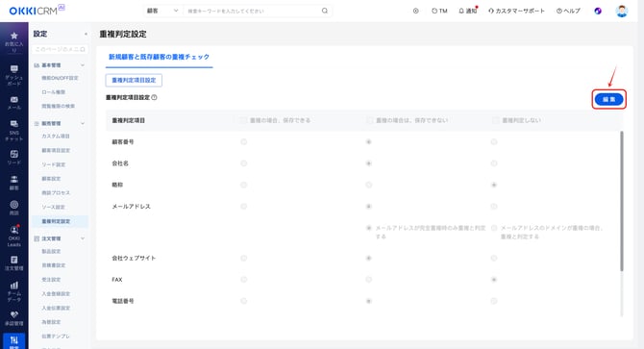644x349 pixels.
Task: Open the リード icon in sidebar
Action: (14, 154)
